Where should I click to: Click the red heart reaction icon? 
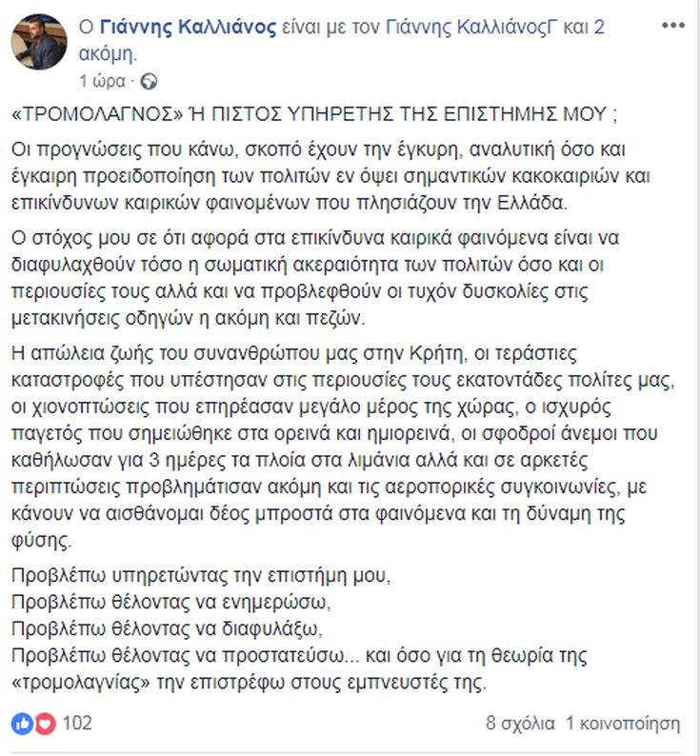coord(44,724)
